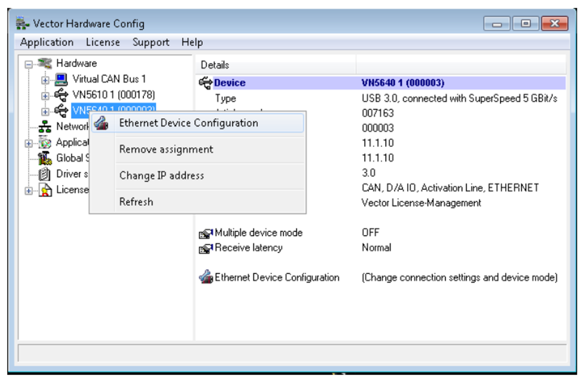Click the VN5640 1 (000003) device value

click(403, 83)
